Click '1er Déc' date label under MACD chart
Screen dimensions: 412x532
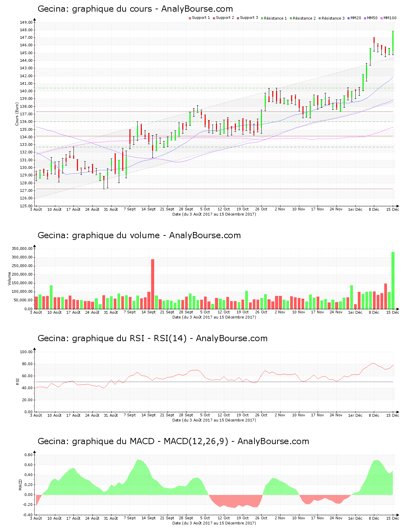tap(355, 518)
